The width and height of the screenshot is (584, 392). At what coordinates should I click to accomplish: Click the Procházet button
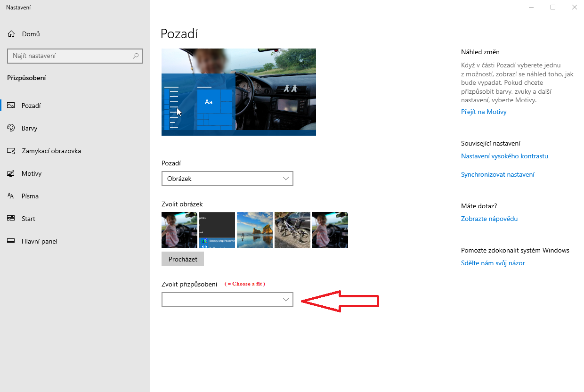(x=182, y=259)
